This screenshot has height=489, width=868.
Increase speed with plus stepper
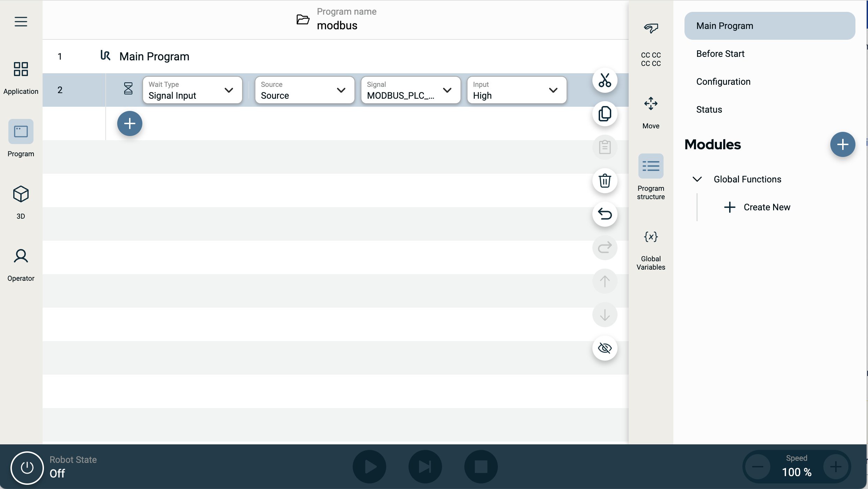[x=835, y=467]
